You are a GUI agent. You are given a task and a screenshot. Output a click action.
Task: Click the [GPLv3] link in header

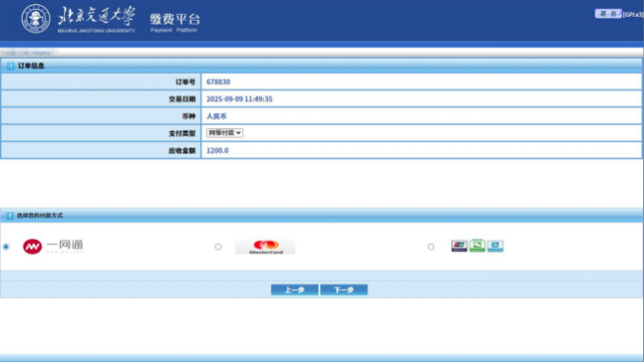[633, 15]
